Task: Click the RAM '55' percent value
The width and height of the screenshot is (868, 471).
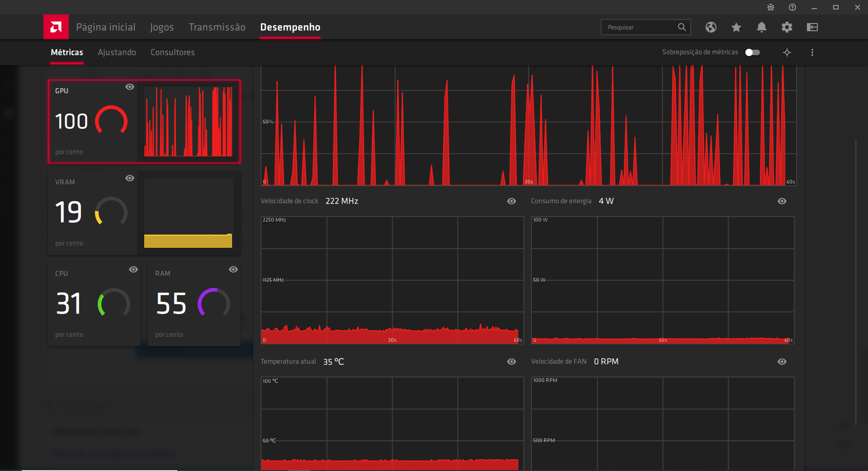Action: tap(171, 303)
